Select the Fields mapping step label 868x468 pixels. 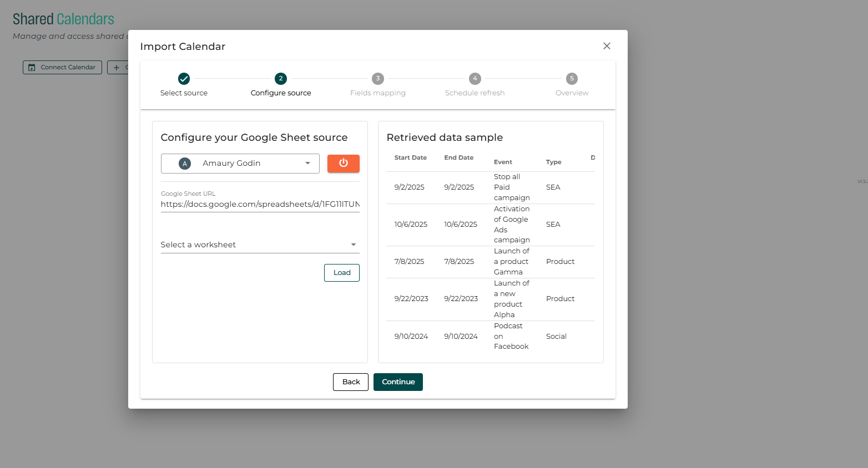378,93
